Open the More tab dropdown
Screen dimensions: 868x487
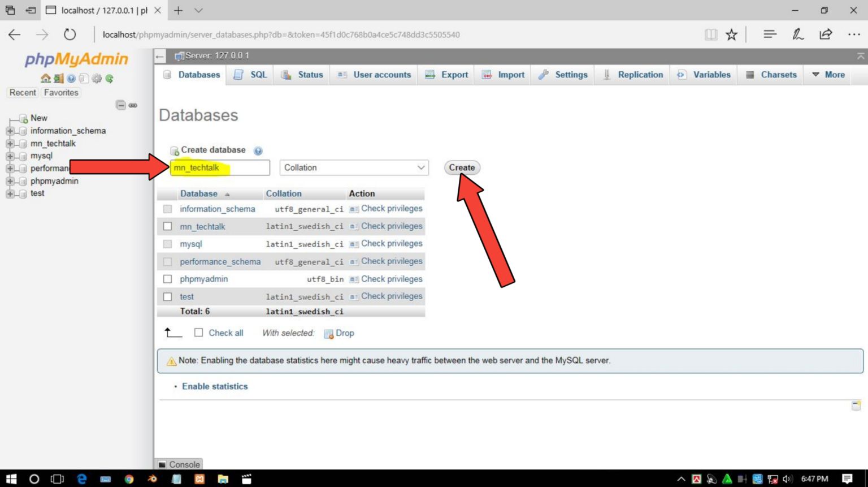[x=828, y=75]
